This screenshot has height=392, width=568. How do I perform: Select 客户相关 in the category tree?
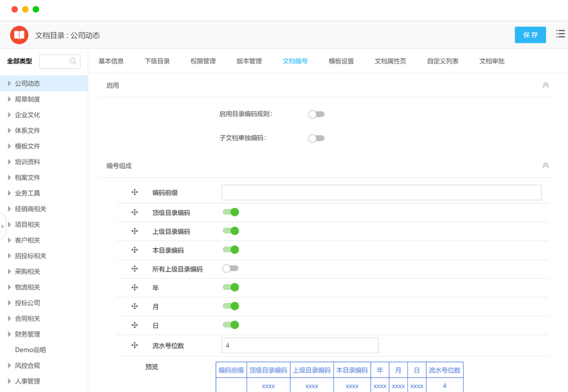point(27,240)
